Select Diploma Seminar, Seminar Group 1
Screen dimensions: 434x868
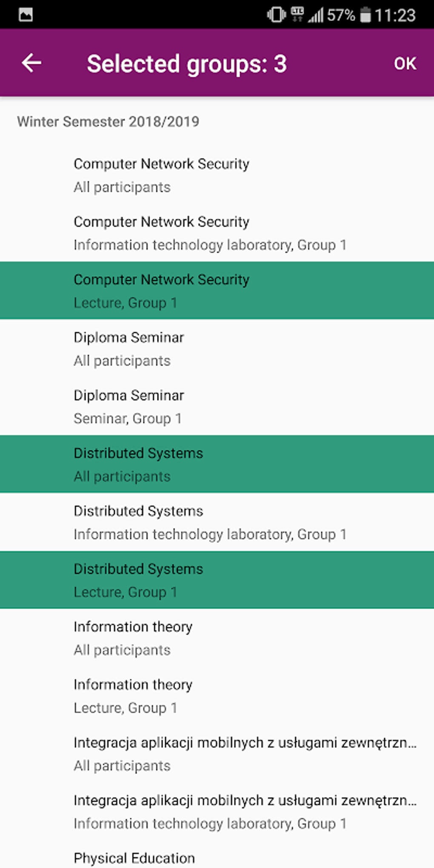coord(217,407)
